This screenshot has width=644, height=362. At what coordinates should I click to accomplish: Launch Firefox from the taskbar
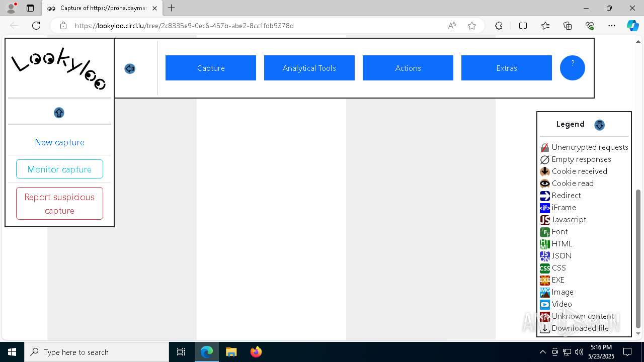pyautogui.click(x=256, y=352)
